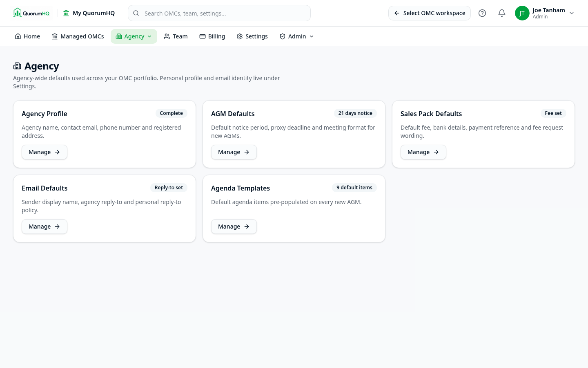Click the JT user avatar
588x368 pixels.
pos(522,13)
